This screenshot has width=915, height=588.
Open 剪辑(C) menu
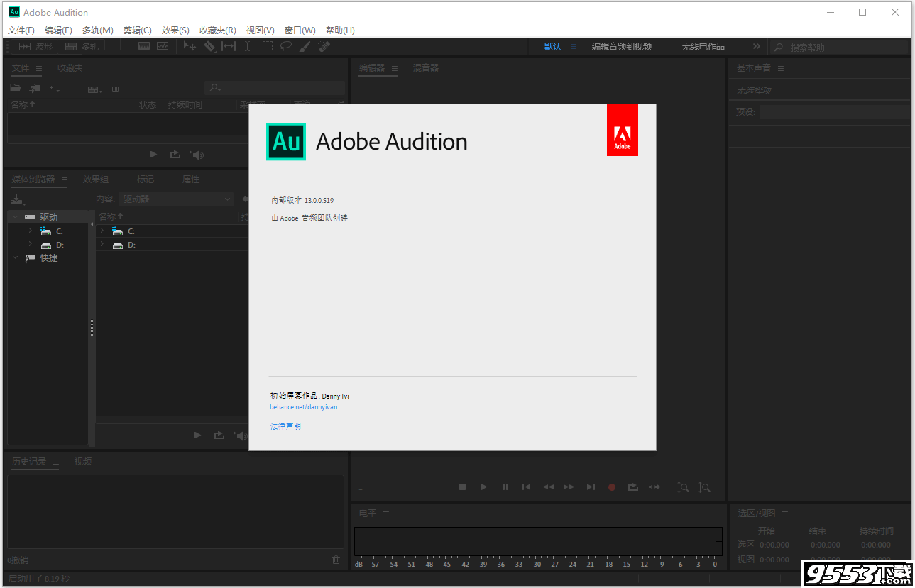[x=137, y=30]
